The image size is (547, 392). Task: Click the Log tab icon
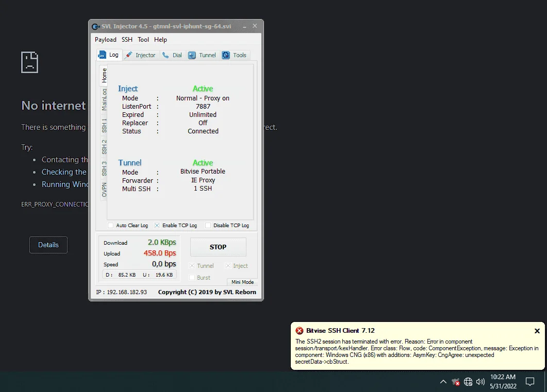point(102,55)
